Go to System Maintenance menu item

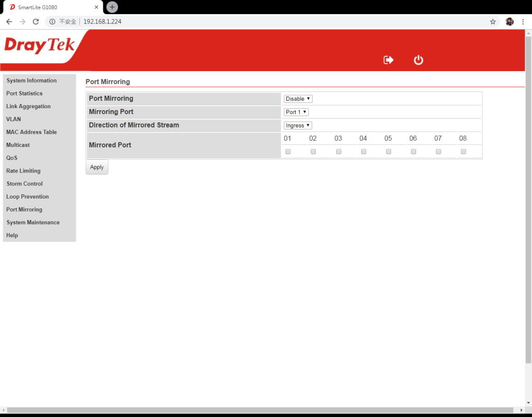pos(33,223)
